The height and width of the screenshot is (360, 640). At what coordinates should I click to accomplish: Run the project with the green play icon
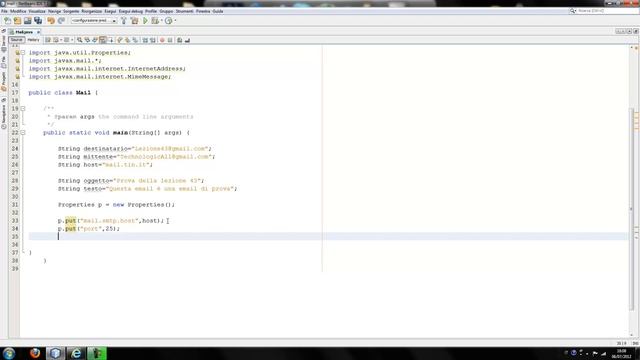(x=145, y=20)
